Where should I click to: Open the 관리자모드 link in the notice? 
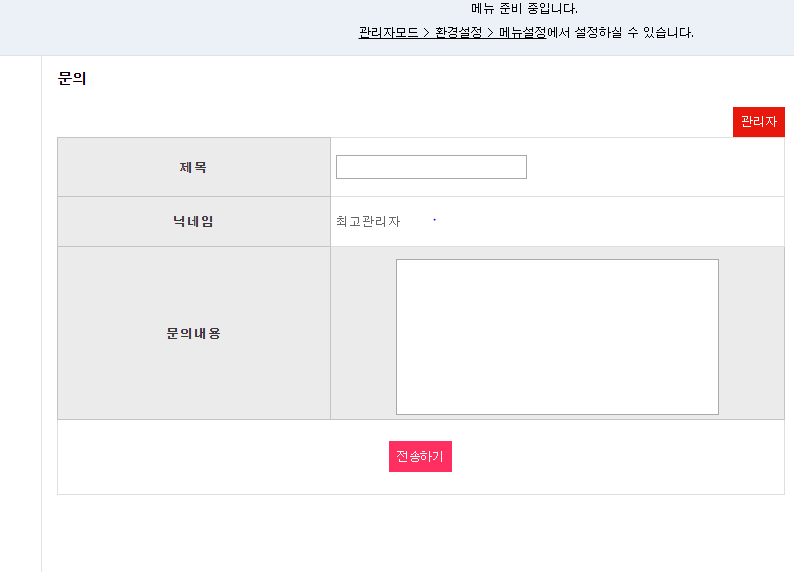coord(388,33)
